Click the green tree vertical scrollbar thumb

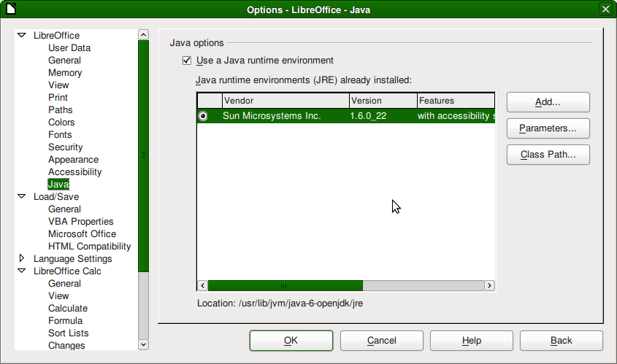click(144, 155)
